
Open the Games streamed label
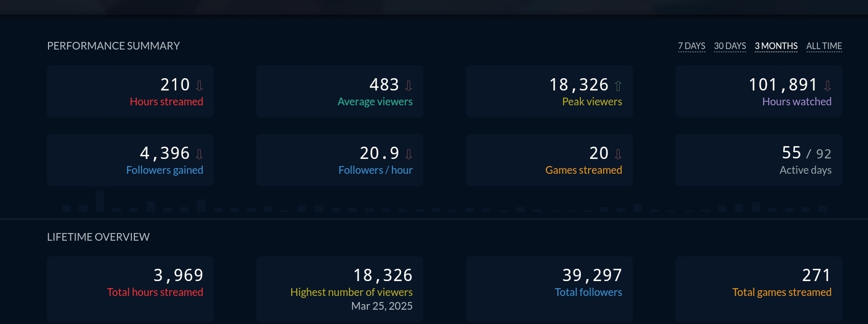pos(583,170)
